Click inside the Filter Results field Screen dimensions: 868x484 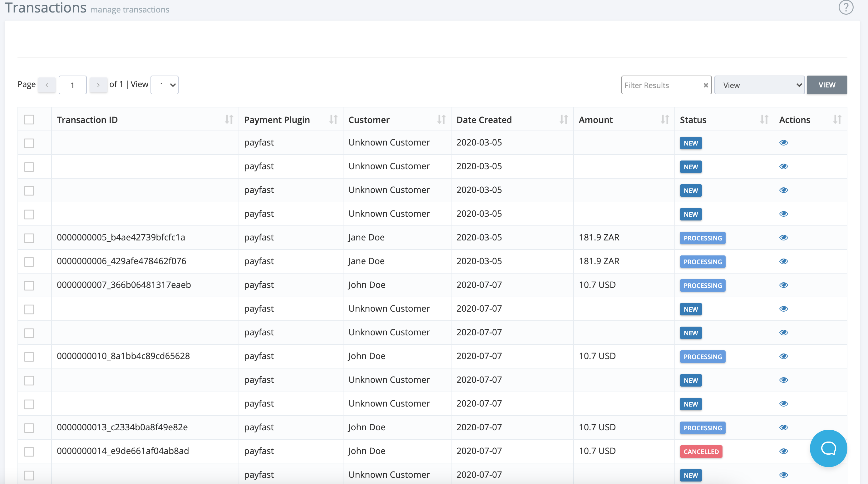pos(657,85)
